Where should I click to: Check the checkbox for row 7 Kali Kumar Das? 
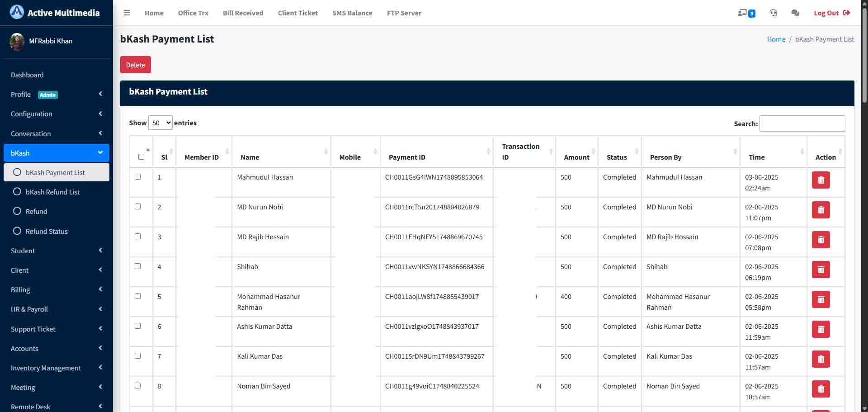point(138,356)
